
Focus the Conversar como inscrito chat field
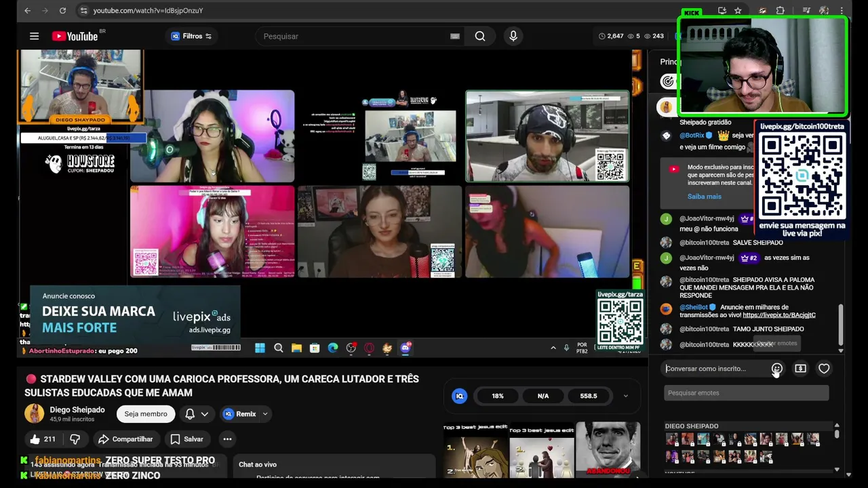click(715, 369)
